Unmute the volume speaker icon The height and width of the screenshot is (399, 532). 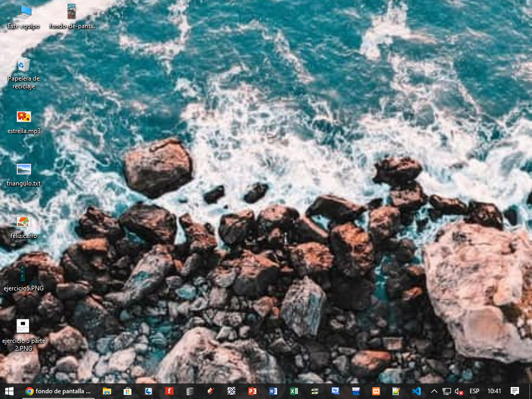[x=459, y=391]
